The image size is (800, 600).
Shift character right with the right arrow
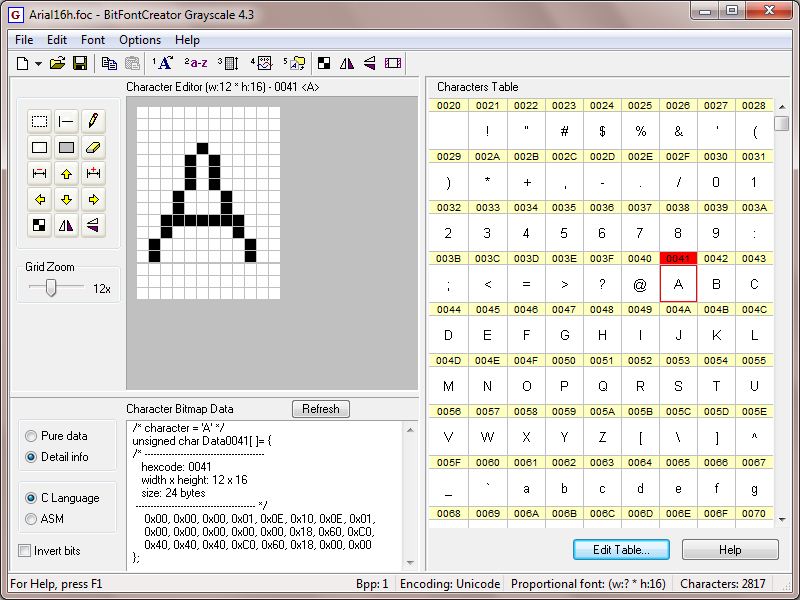click(93, 200)
